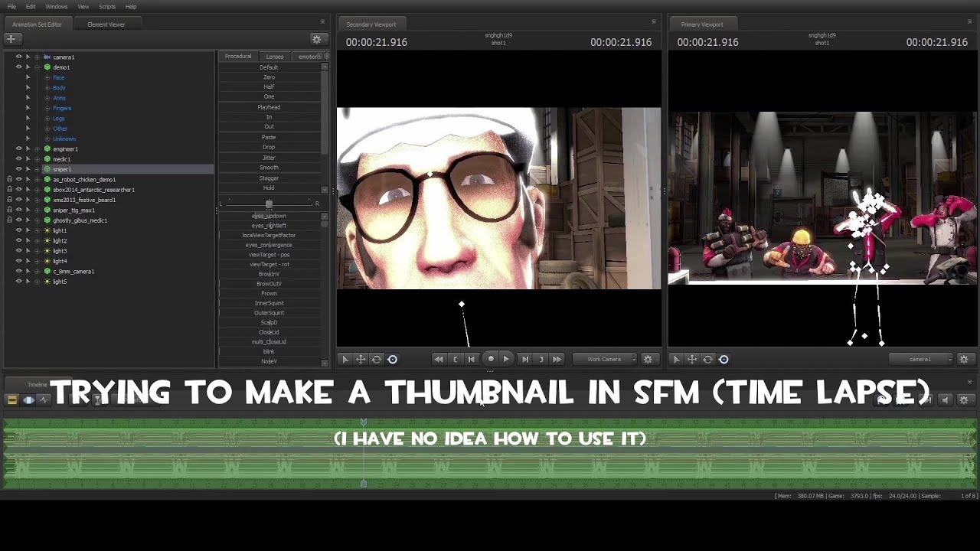Select the Procedural presets tab
This screenshot has height=551, width=980.
pyautogui.click(x=238, y=57)
